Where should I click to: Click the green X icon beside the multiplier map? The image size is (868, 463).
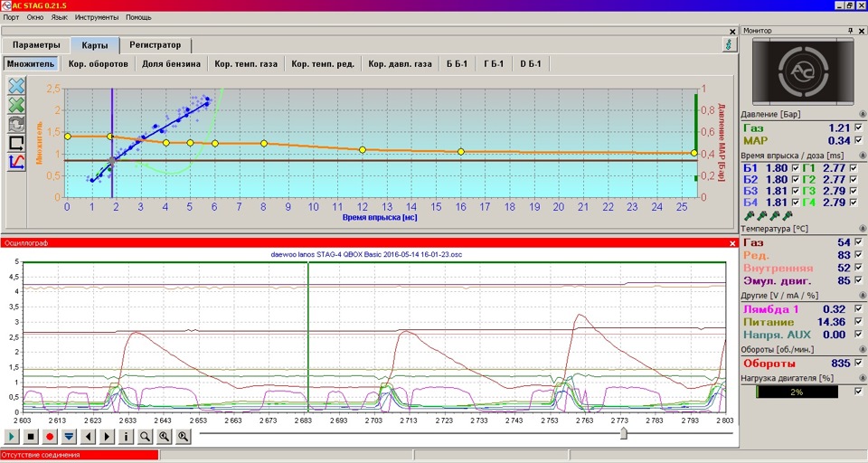click(x=16, y=105)
